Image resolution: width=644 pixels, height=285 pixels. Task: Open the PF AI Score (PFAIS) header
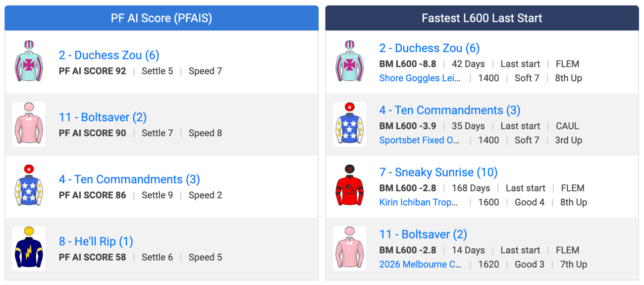click(x=161, y=18)
